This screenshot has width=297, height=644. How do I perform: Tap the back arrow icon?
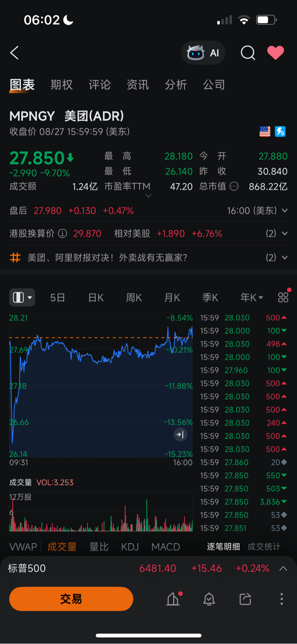[x=14, y=53]
